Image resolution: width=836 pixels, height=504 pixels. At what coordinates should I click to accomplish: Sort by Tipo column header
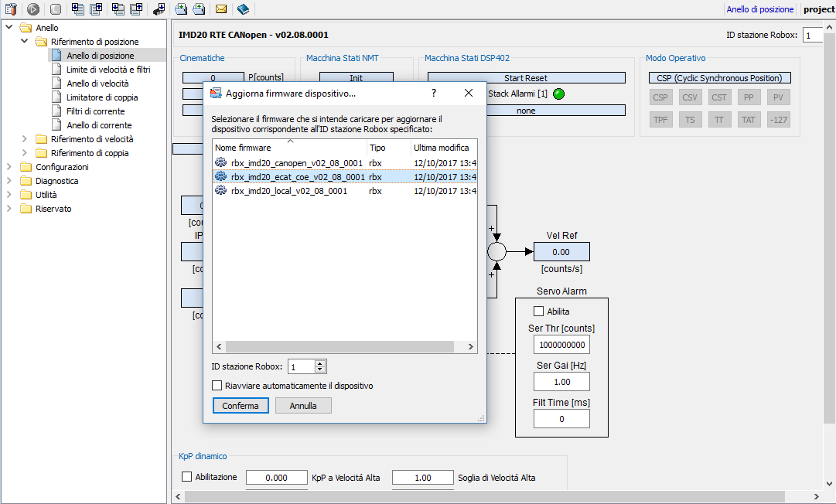(x=389, y=148)
